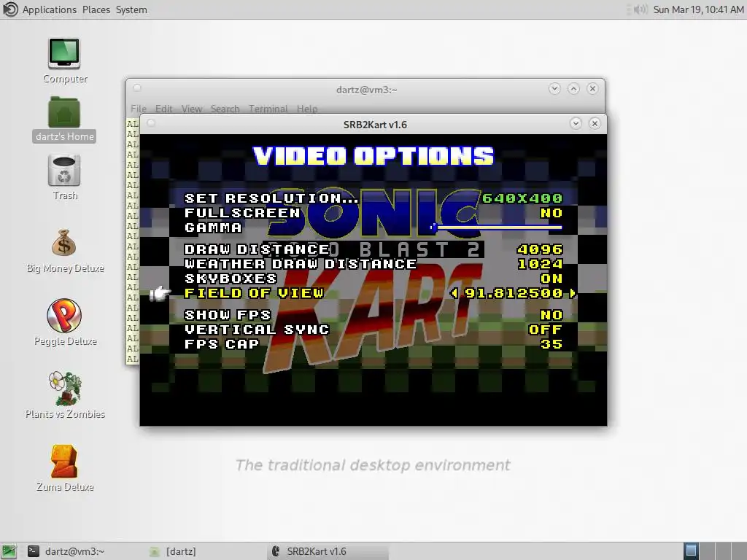
Task: Minimize the dartz@vm3 terminal window
Action: [554, 88]
